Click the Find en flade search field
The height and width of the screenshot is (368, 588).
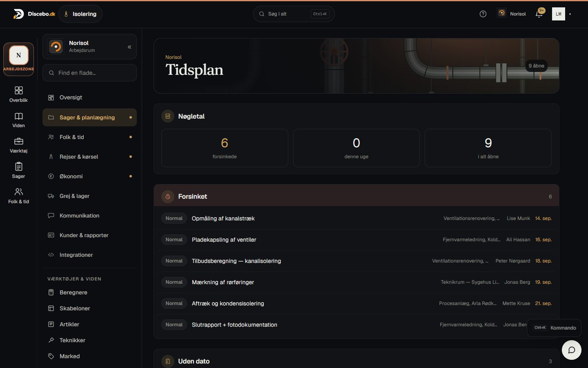[x=89, y=73]
